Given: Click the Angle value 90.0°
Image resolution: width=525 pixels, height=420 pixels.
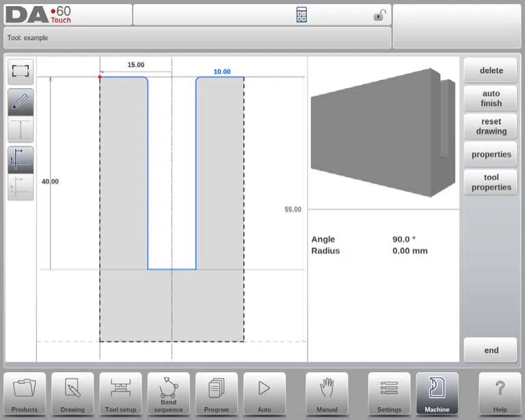Looking at the screenshot, I should tap(404, 240).
